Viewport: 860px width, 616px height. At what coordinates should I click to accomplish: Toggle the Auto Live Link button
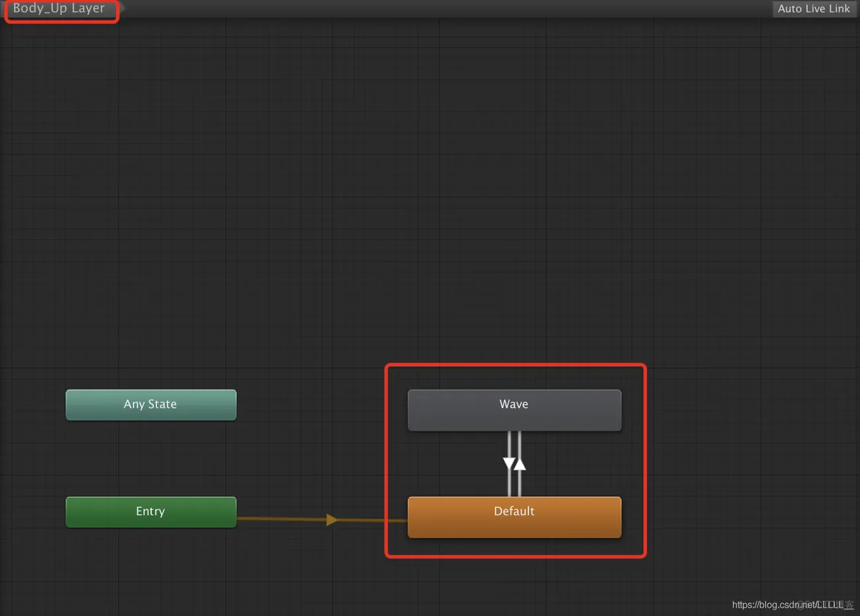click(x=814, y=9)
